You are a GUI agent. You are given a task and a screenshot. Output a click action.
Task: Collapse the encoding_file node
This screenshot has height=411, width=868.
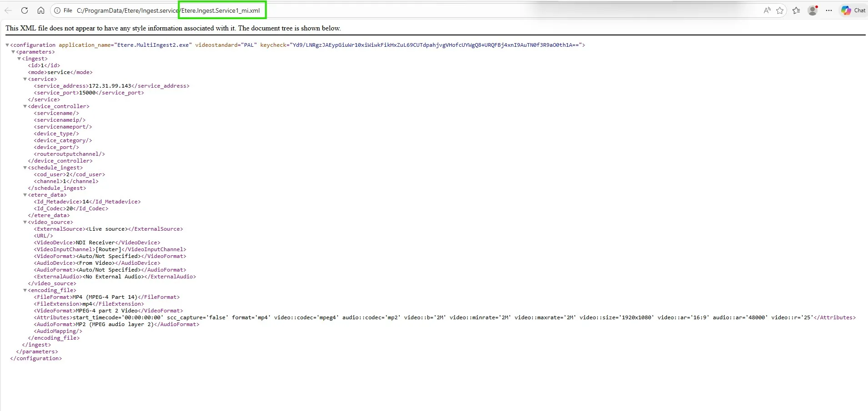(25, 290)
